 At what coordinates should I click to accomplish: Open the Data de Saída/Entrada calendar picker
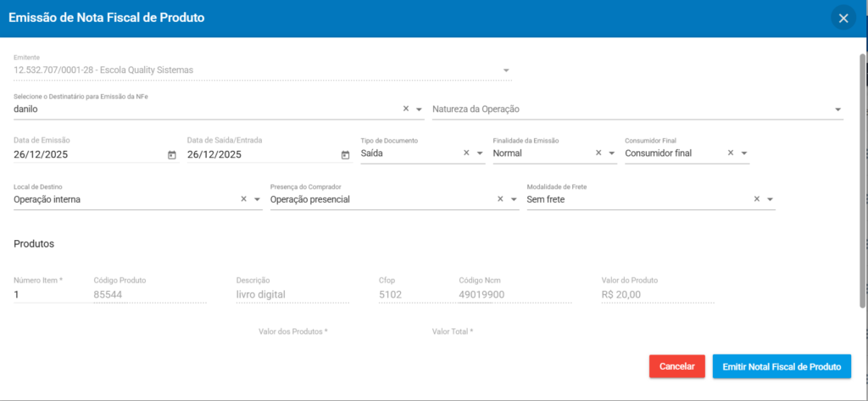345,155
